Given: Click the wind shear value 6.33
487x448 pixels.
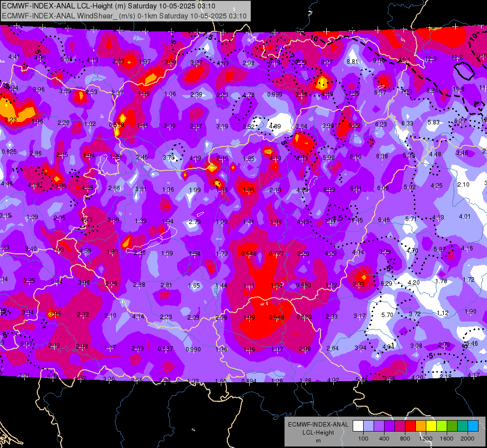Looking at the screenshot, I should point(407,123).
